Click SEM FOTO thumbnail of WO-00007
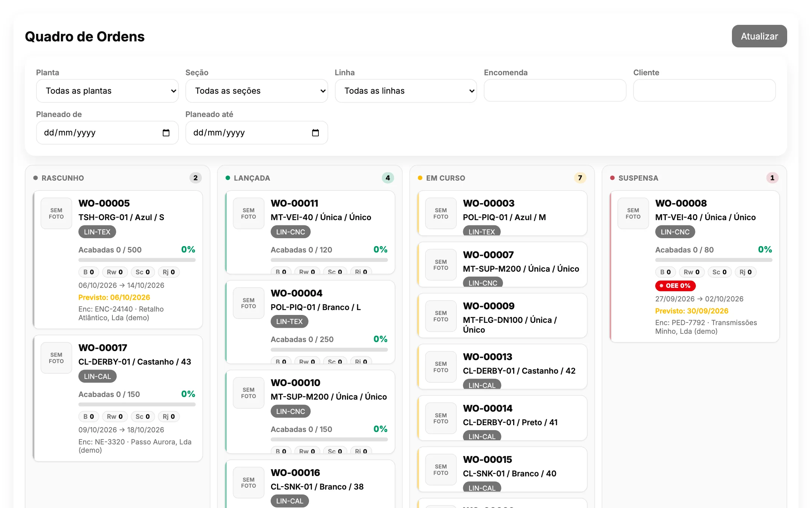 tap(441, 265)
